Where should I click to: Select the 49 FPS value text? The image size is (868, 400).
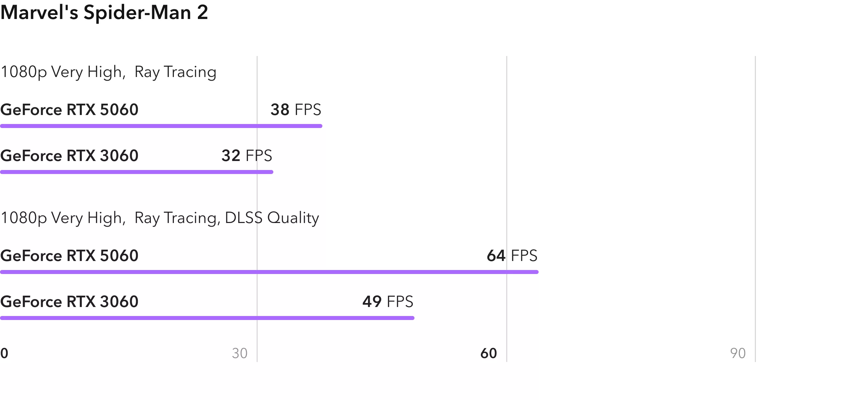click(x=387, y=302)
